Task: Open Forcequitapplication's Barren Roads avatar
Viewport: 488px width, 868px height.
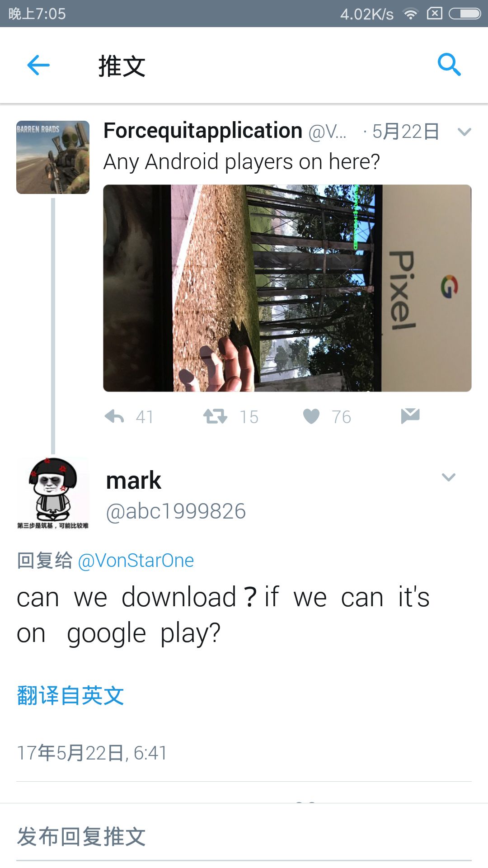Action: click(x=53, y=157)
